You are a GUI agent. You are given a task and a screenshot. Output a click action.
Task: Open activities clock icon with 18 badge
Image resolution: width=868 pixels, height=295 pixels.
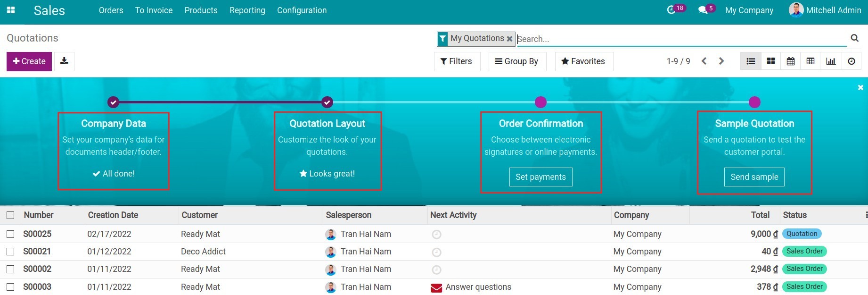671,10
